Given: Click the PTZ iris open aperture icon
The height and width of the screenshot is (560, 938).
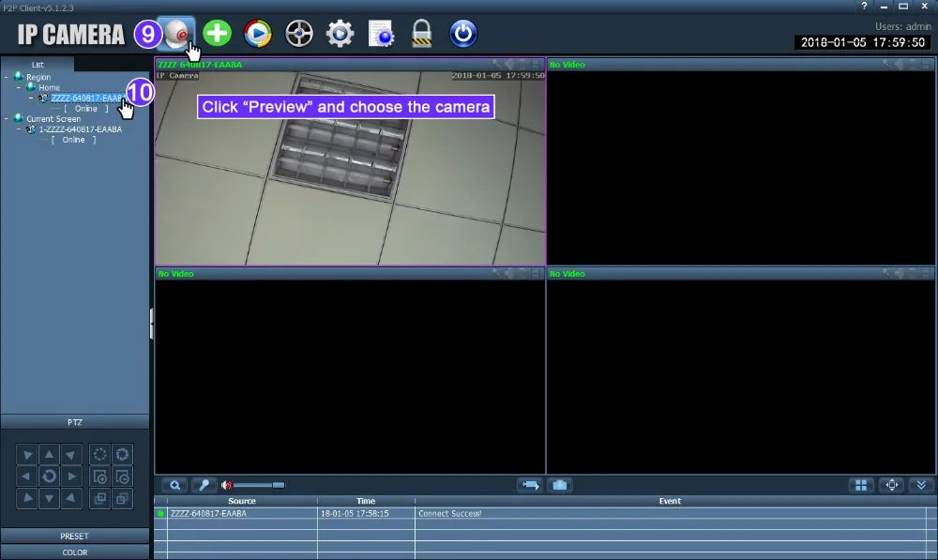Looking at the screenshot, I should pyautogui.click(x=122, y=455).
